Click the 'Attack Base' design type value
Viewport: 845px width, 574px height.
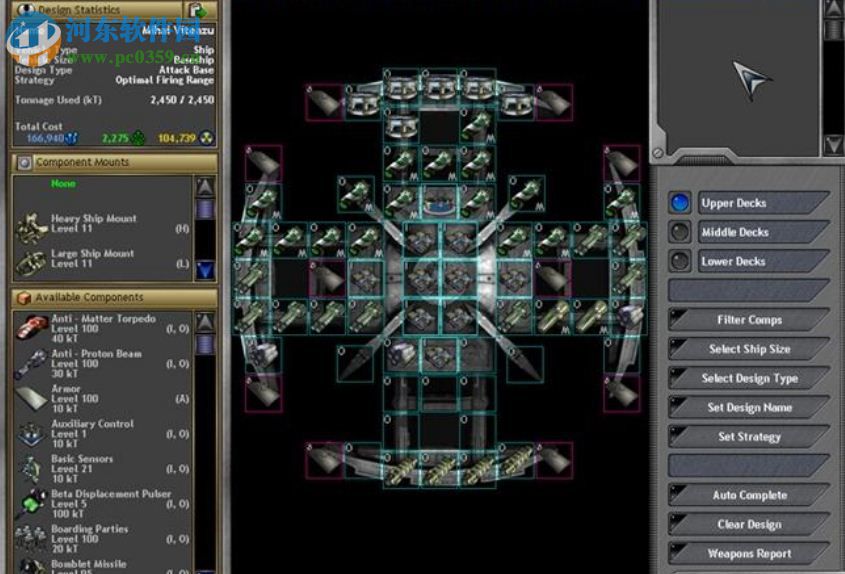point(186,70)
